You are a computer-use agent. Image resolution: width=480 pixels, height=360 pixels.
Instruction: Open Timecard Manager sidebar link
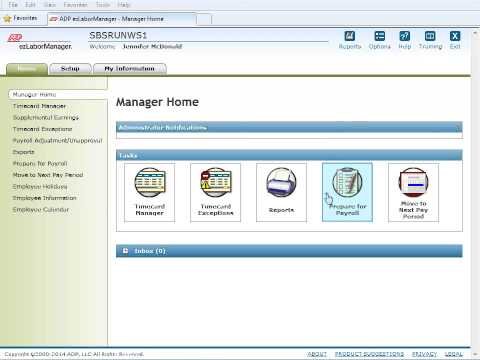[x=39, y=106]
